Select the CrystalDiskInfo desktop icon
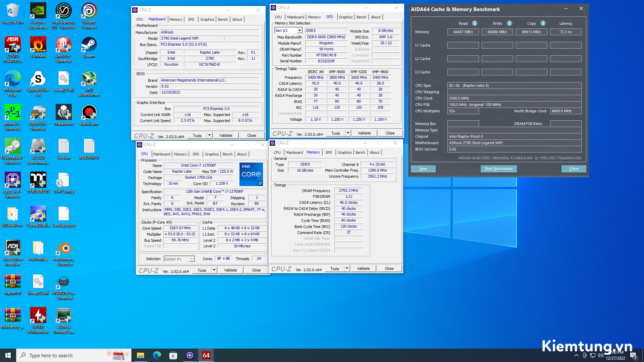644x362 pixels. click(x=38, y=217)
